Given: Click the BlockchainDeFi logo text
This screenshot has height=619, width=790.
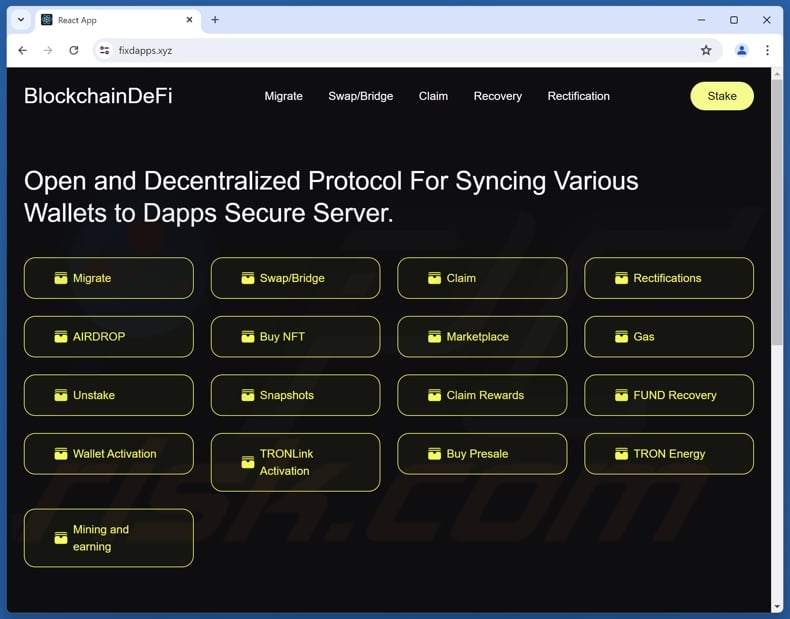Looking at the screenshot, I should pyautogui.click(x=98, y=96).
